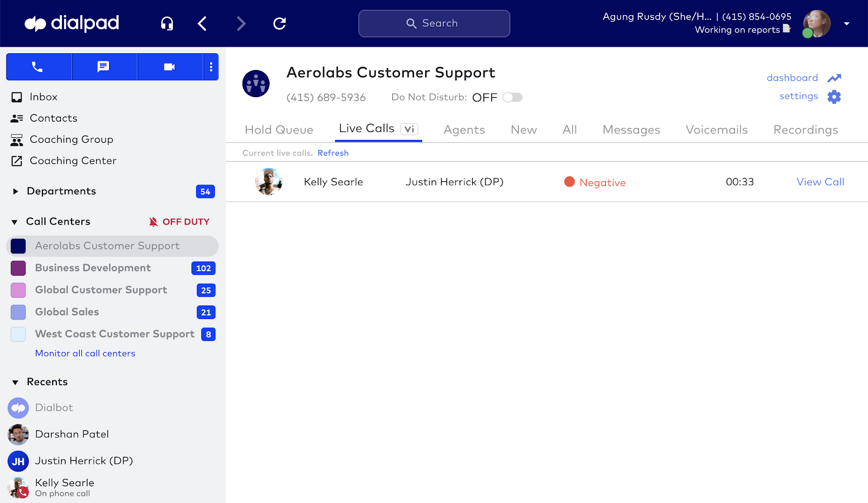Click Aerolabs call center group icon
Viewport: 868px width, 503px height.
[x=256, y=84]
